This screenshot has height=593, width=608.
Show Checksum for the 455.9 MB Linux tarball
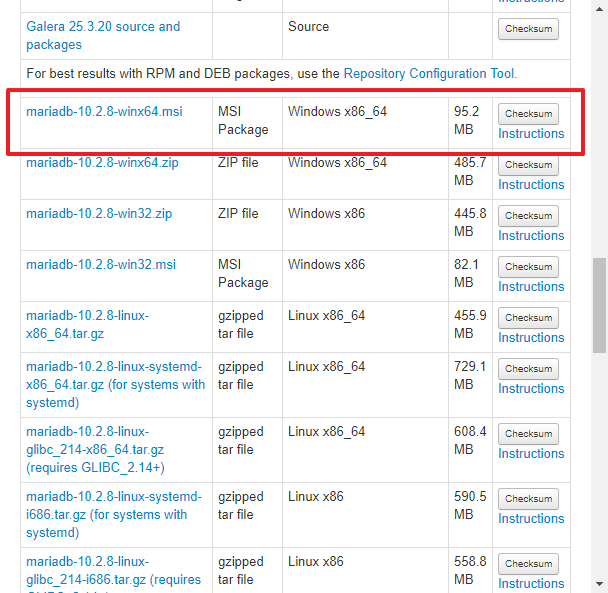528,317
